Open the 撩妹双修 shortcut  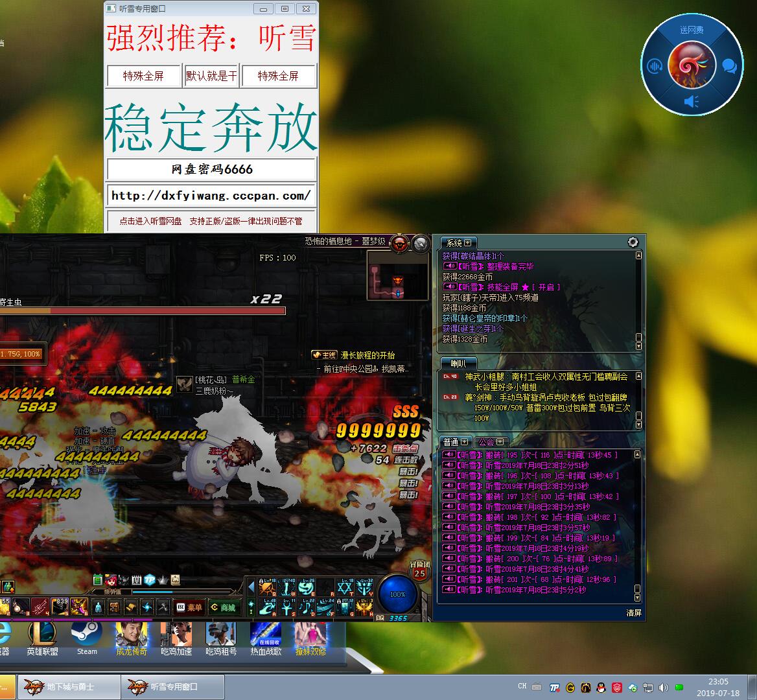coord(310,638)
